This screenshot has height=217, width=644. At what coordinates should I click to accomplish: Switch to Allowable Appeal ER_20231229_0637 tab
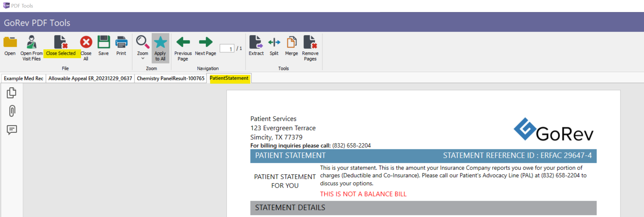90,79
